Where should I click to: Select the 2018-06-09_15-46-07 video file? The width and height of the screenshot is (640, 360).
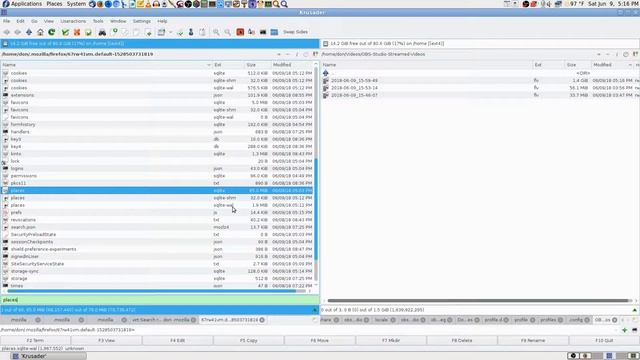[480, 95]
